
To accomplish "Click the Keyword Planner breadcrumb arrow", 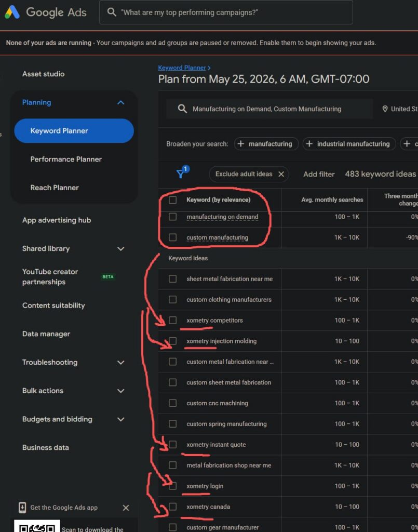I will pos(209,68).
